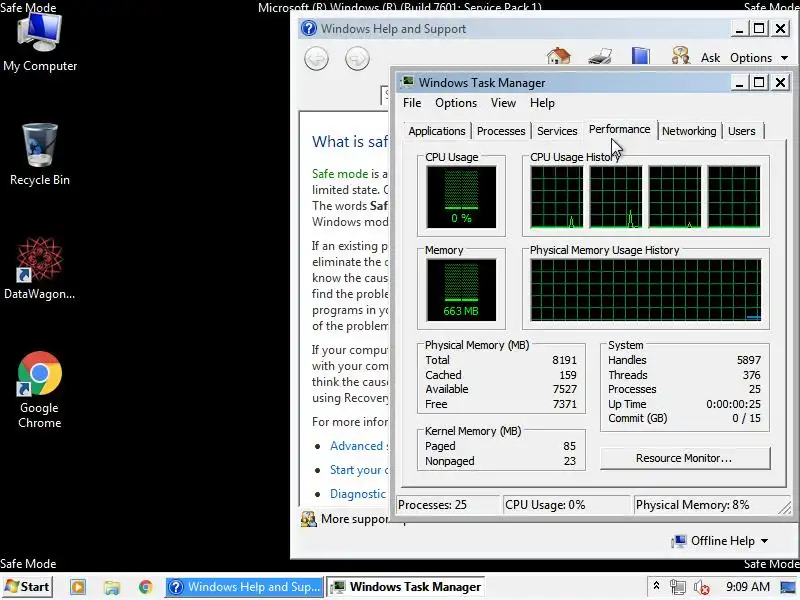
Task: Click the Memory gauge showing 663 MB
Action: pos(461,290)
